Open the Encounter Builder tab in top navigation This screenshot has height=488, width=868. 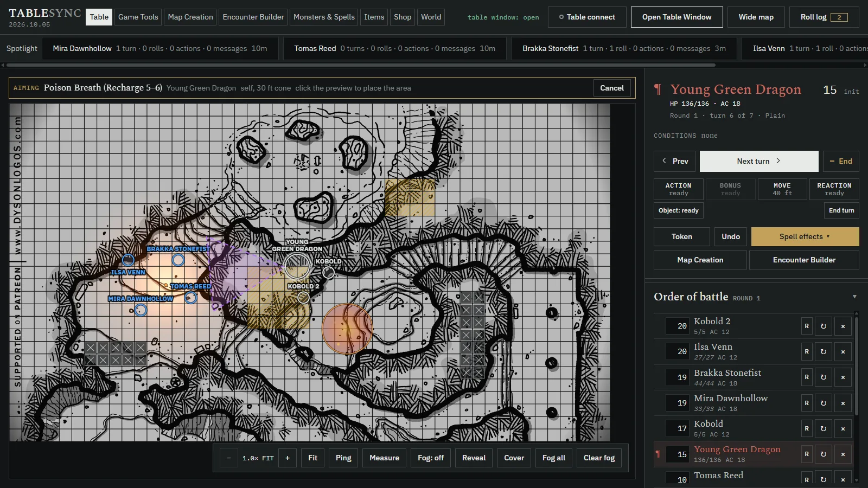[253, 17]
